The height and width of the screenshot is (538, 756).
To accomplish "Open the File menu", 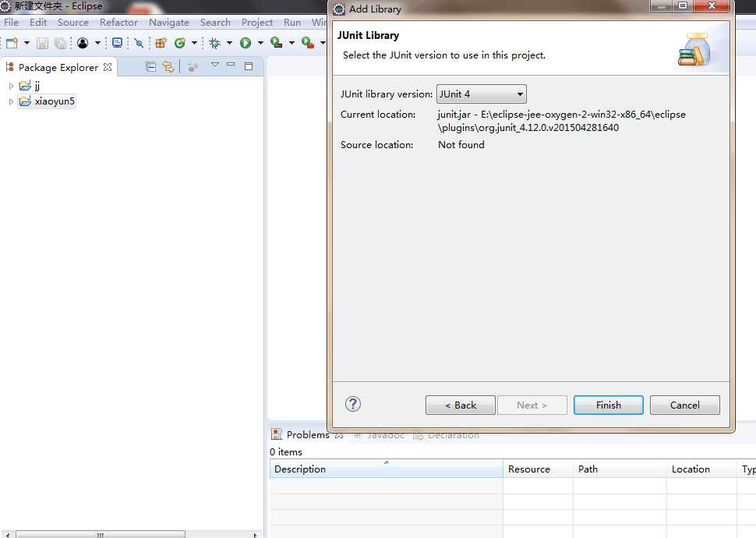I will 11,22.
